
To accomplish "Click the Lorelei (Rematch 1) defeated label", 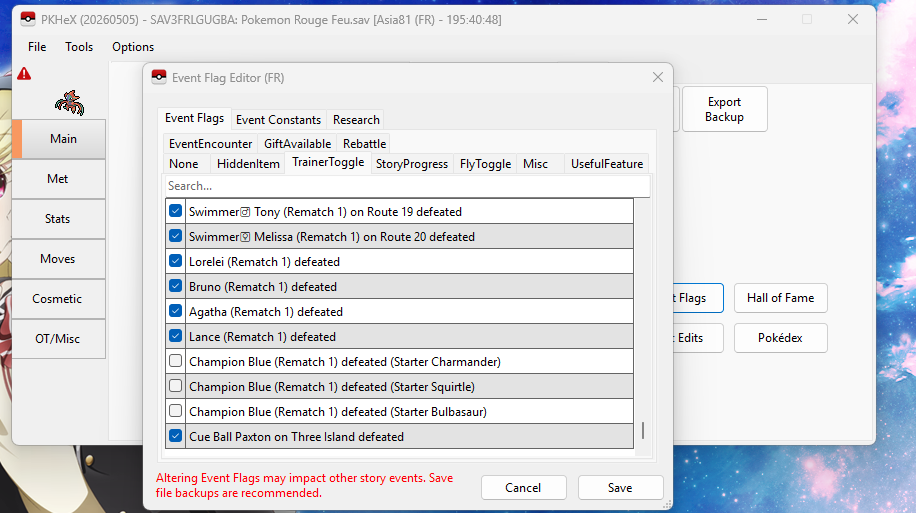I will coord(264,262).
